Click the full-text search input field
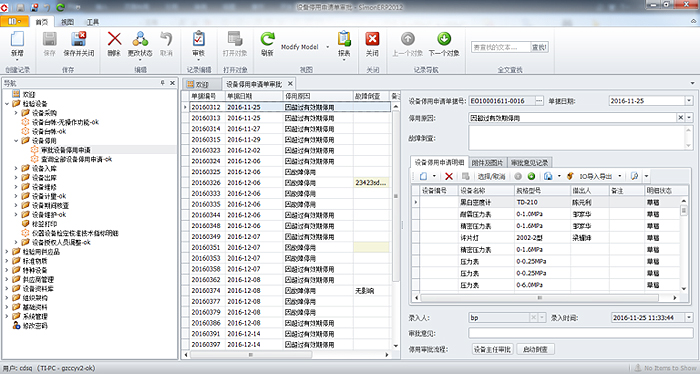The image size is (700, 374). [x=500, y=47]
